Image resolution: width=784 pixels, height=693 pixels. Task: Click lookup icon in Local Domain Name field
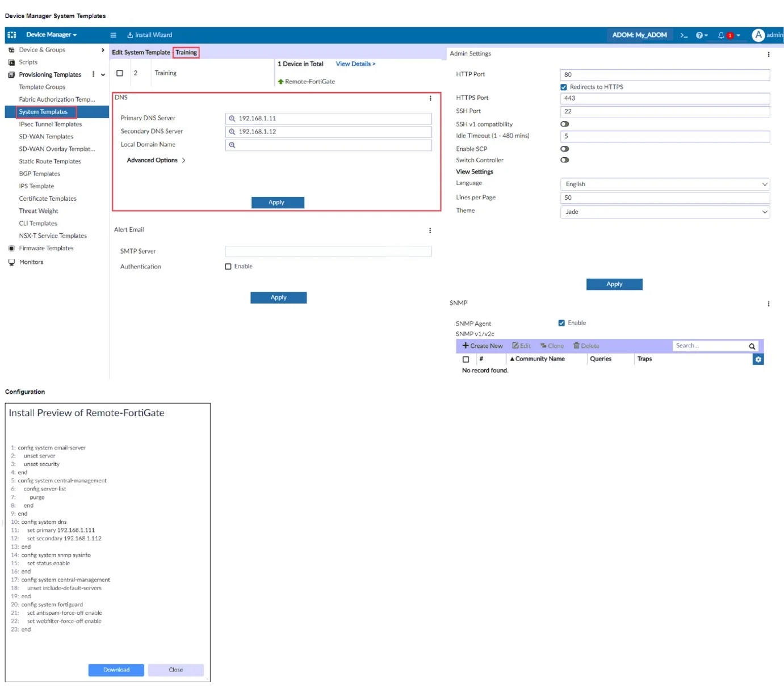232,145
